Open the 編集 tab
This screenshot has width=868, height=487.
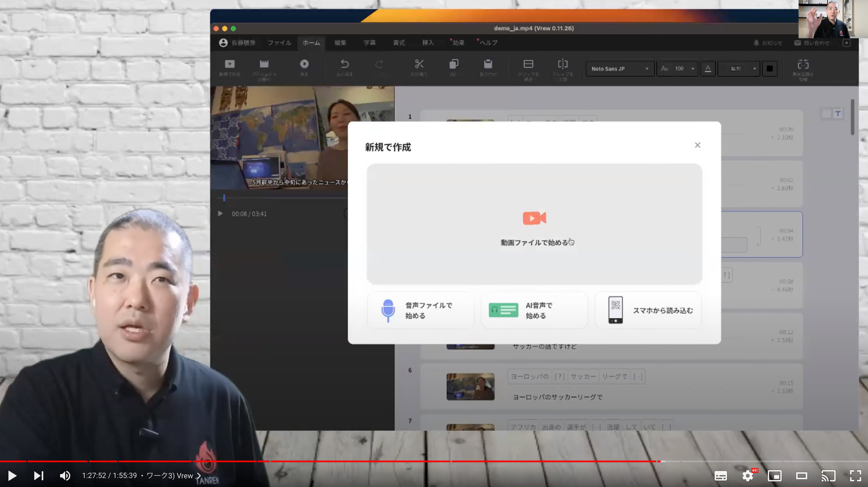(x=340, y=43)
